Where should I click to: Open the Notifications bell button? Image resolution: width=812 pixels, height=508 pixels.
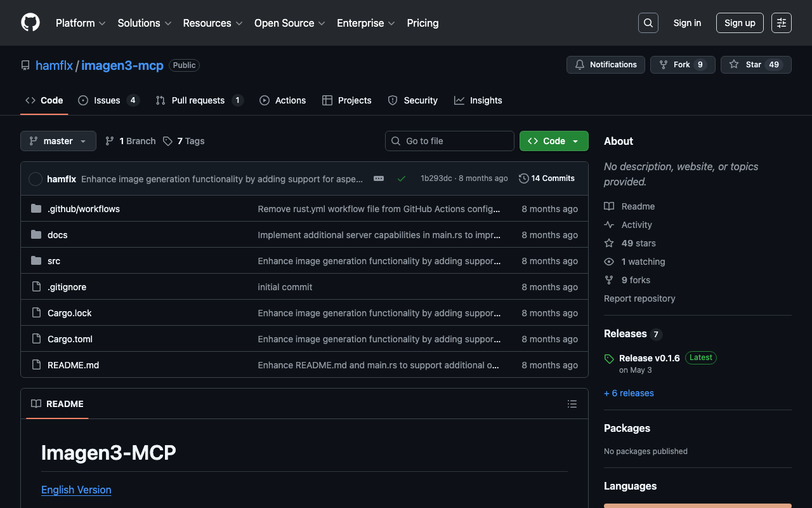(x=605, y=65)
